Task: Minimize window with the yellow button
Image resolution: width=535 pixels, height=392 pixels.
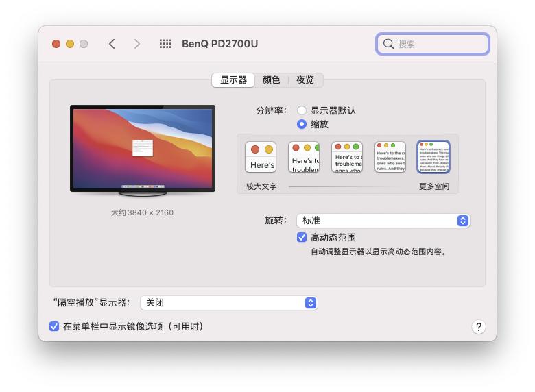Action: (x=70, y=44)
